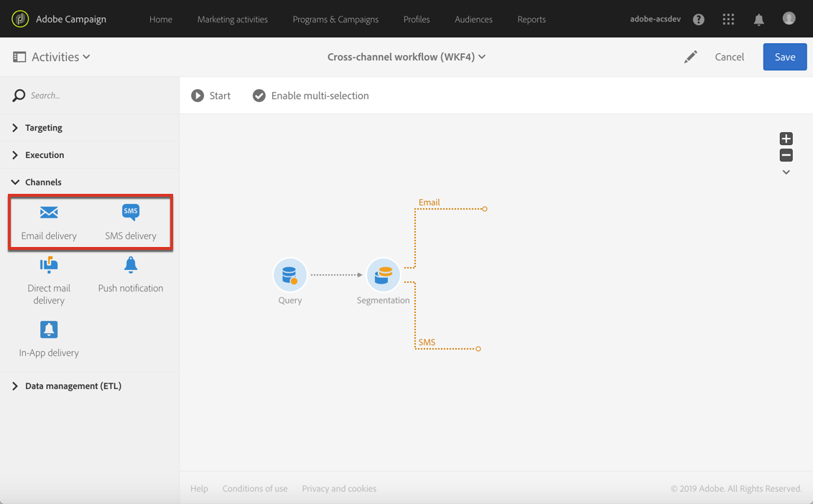Click the Query node on canvas
Image resolution: width=813 pixels, height=504 pixels.
(x=290, y=275)
